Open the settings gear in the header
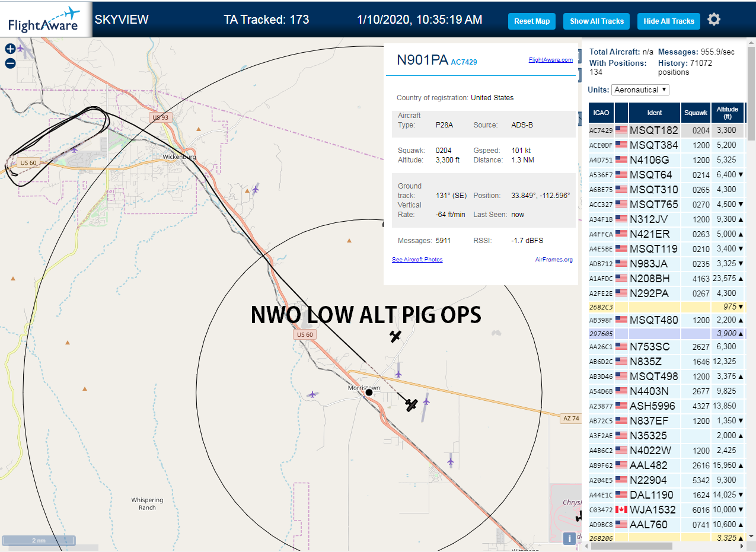Viewport: 756px width, 552px height. (714, 20)
